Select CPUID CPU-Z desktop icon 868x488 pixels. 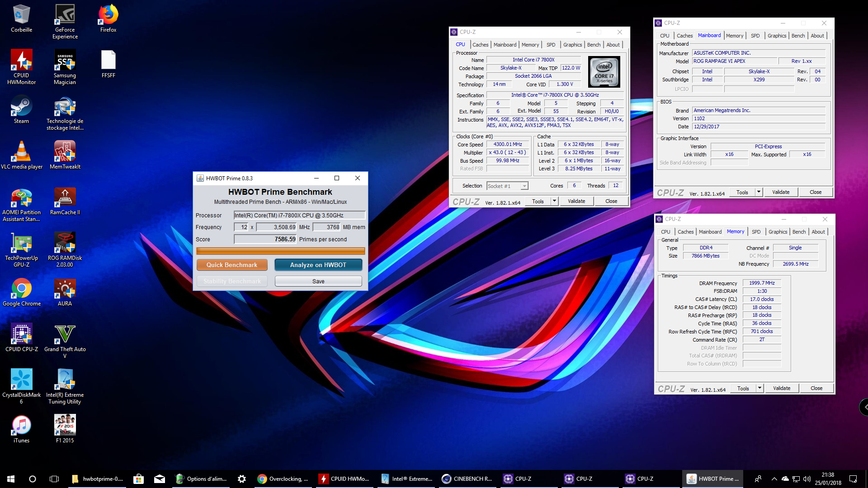coord(21,338)
